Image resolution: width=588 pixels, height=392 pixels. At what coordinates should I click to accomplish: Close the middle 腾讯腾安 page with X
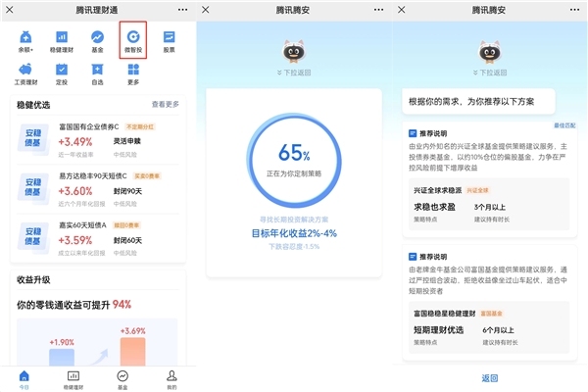click(206, 10)
